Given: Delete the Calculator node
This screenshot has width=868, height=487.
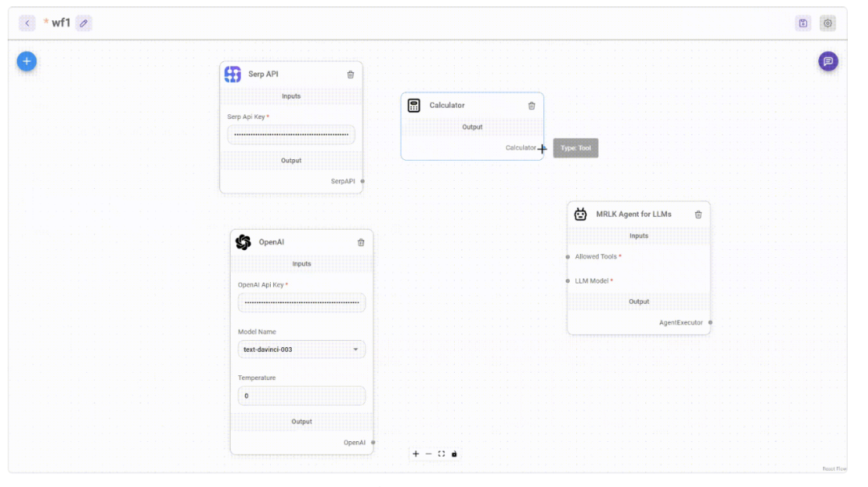Looking at the screenshot, I should (531, 106).
